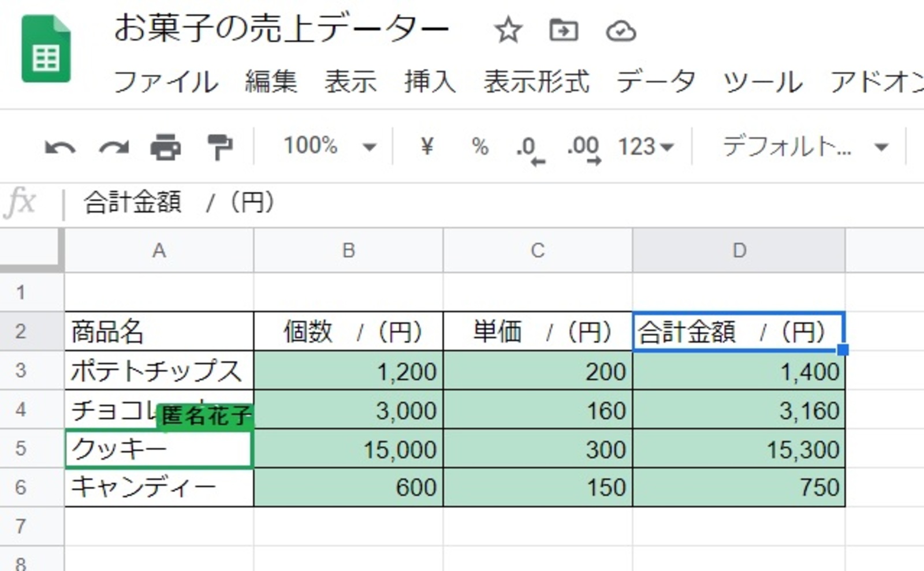Click the 単価 / (円) header cell

538,331
